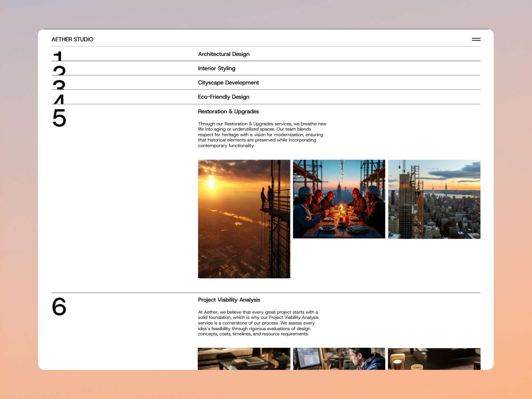This screenshot has width=532, height=399.
Task: Open the desk materials photo under Project Viability
Action: [x=244, y=359]
